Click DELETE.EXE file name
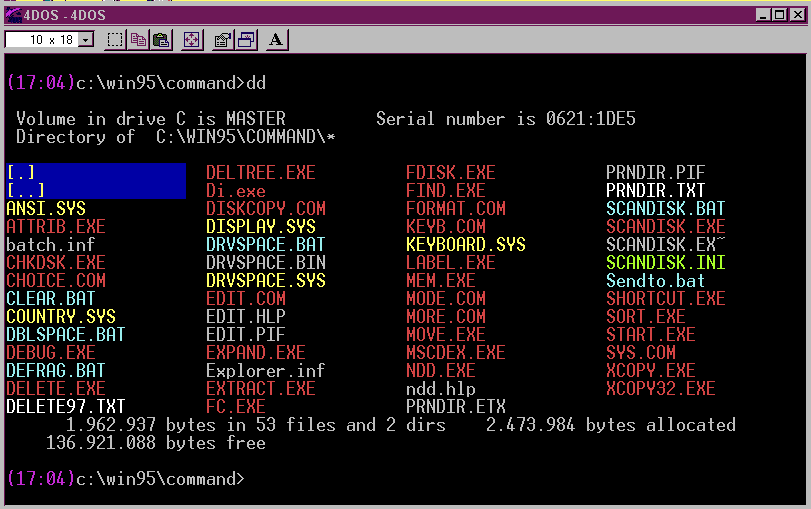 (56, 388)
